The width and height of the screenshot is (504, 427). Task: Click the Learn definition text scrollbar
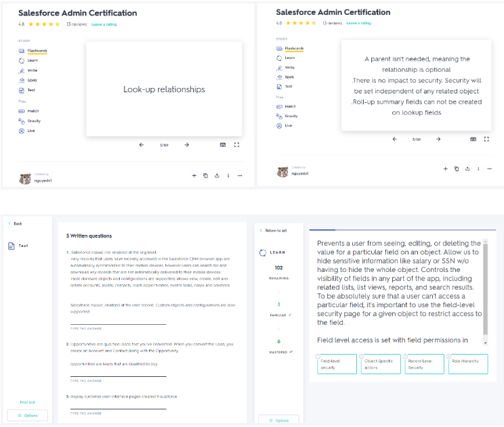tap(485, 289)
